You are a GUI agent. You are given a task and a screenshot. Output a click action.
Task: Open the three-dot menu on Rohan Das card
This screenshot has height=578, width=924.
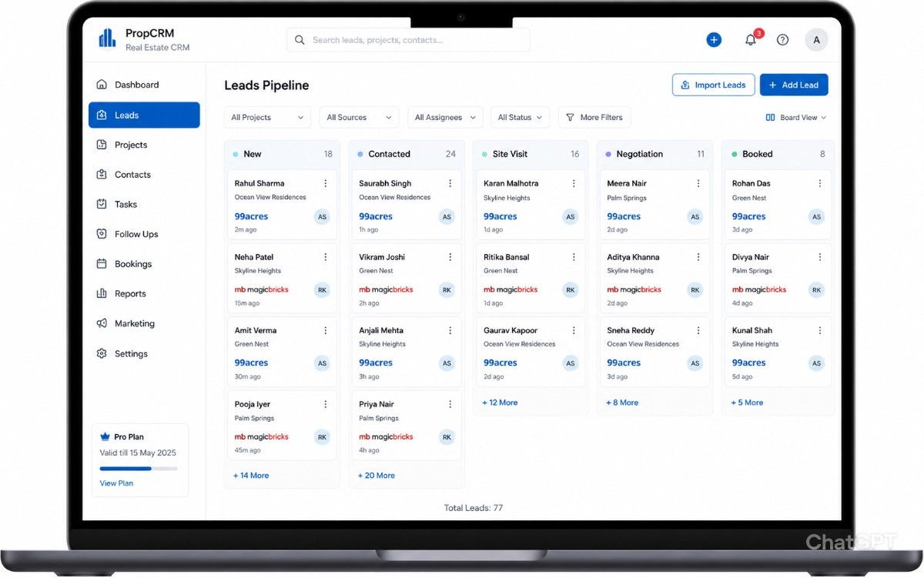[x=820, y=183]
